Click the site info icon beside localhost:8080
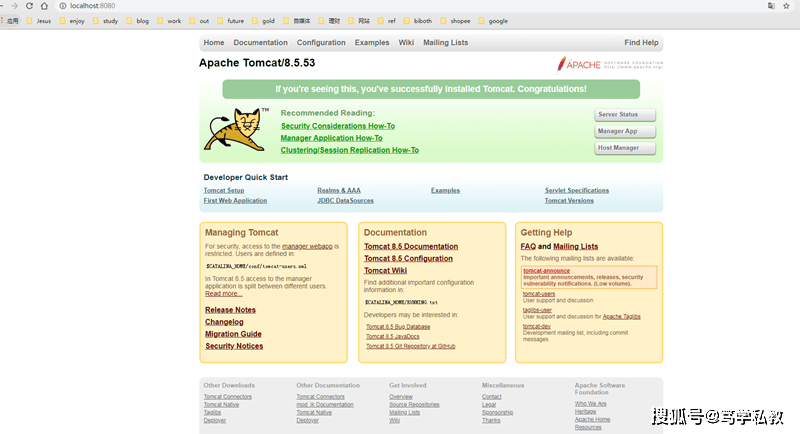 (x=63, y=6)
